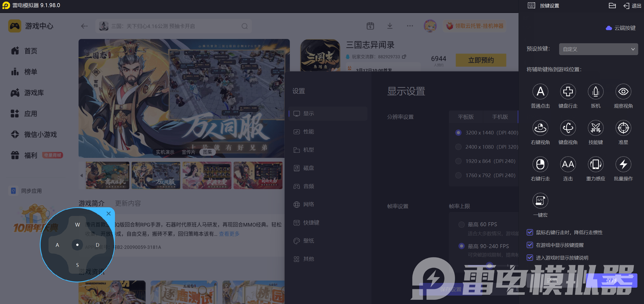Image resolution: width=644 pixels, height=304 pixels.
Task: Select the 准星 crosshair icon
Action: click(x=623, y=128)
